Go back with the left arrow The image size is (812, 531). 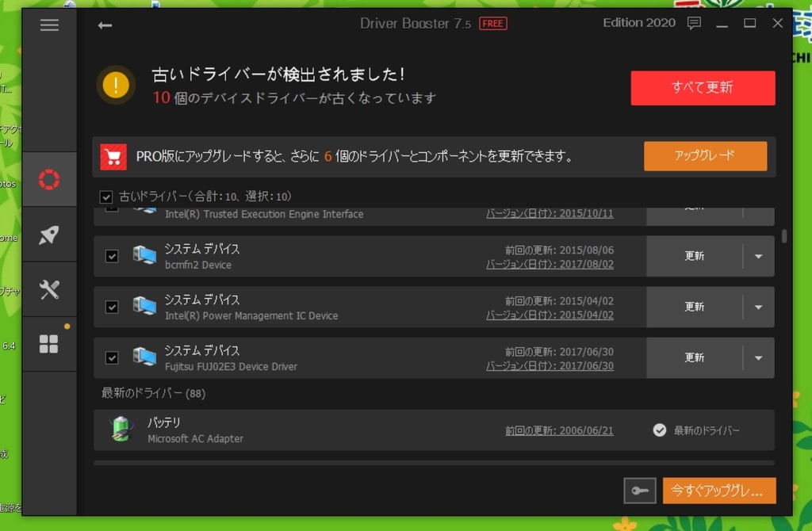pos(105,25)
